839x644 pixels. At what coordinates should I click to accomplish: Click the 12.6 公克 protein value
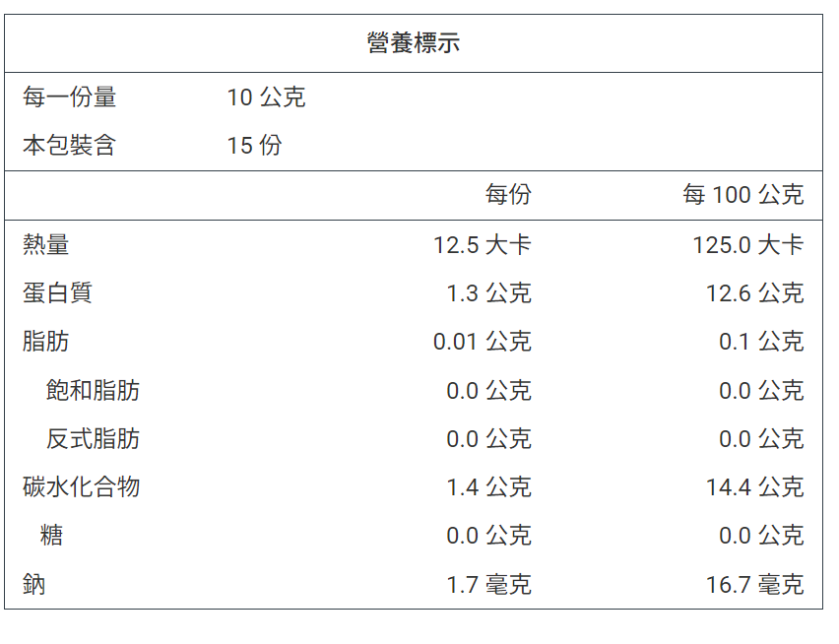pos(755,293)
